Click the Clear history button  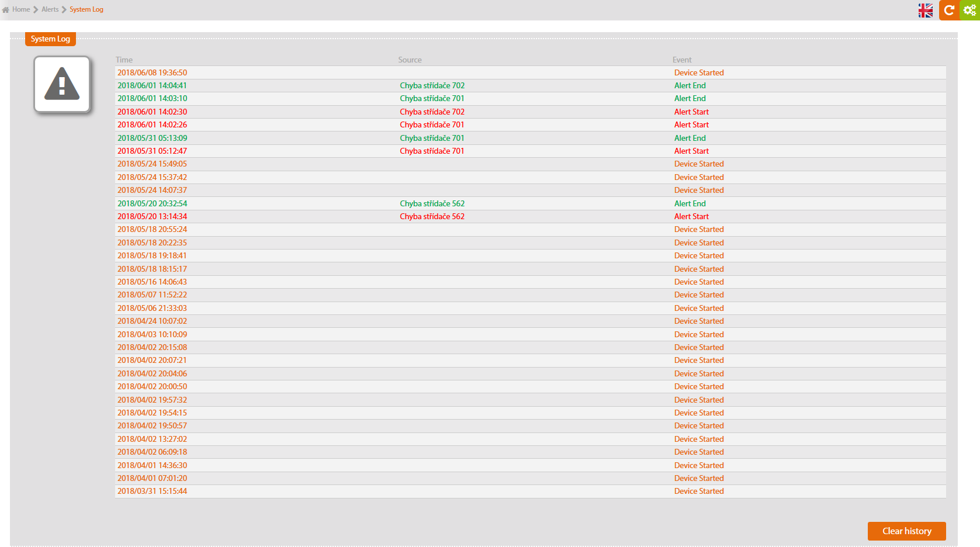(x=906, y=531)
